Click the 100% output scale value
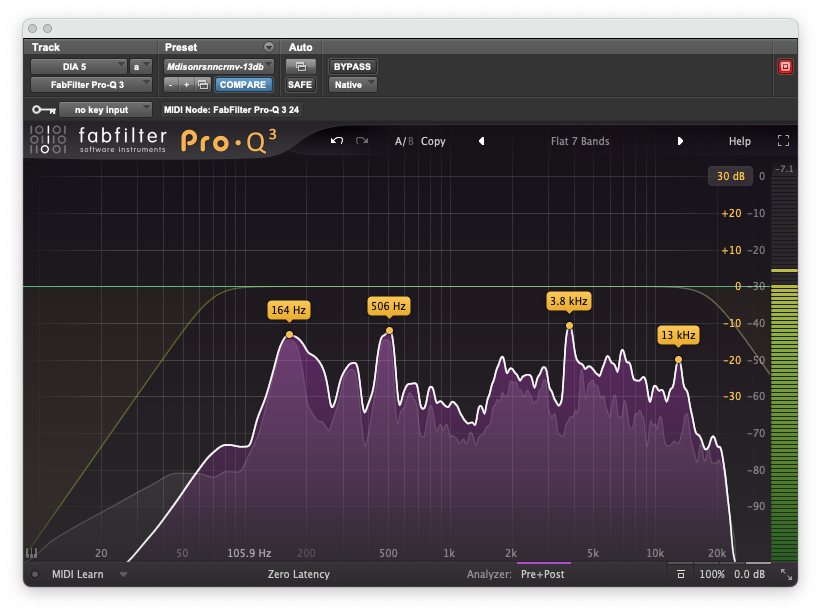Image resolution: width=821 pixels, height=614 pixels. [712, 574]
